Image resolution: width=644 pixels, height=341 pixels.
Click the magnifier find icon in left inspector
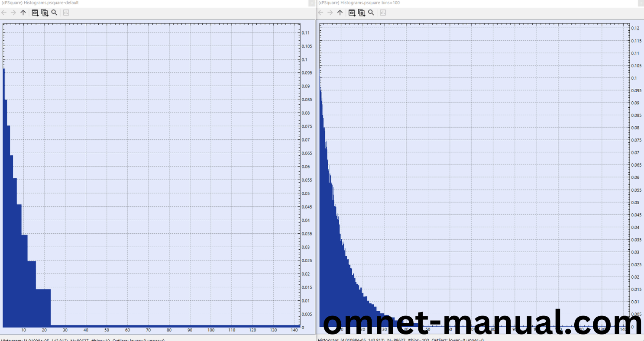tap(54, 13)
